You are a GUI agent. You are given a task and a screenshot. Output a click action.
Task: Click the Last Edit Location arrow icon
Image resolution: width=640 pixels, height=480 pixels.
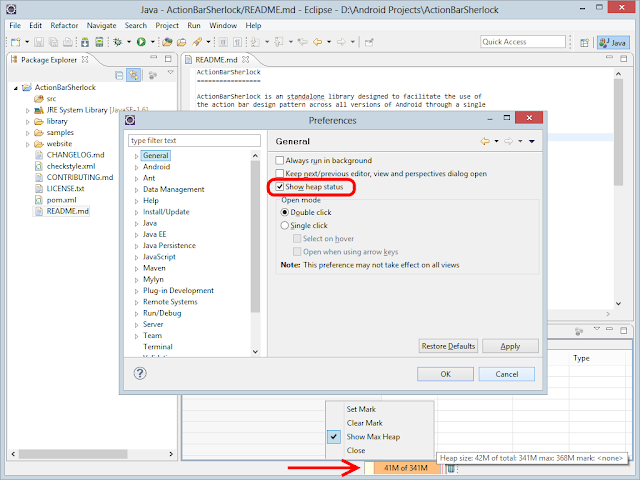click(x=303, y=42)
